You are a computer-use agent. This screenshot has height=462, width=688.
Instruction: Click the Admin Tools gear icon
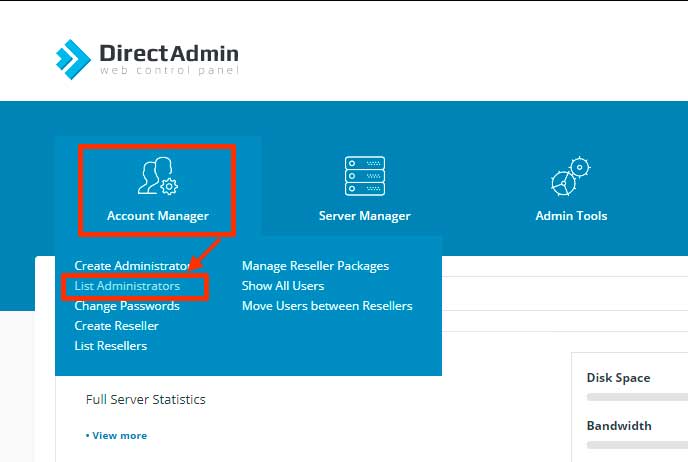click(571, 177)
